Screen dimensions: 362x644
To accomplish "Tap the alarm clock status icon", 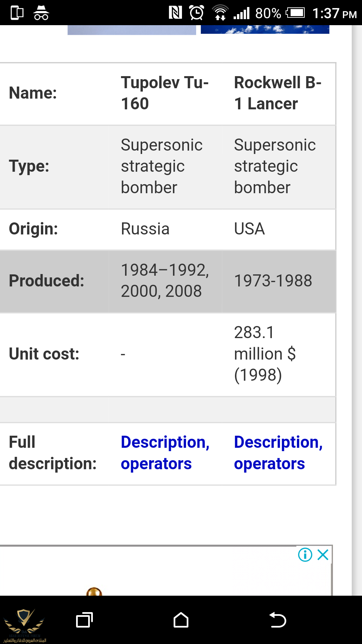I will [x=196, y=13].
